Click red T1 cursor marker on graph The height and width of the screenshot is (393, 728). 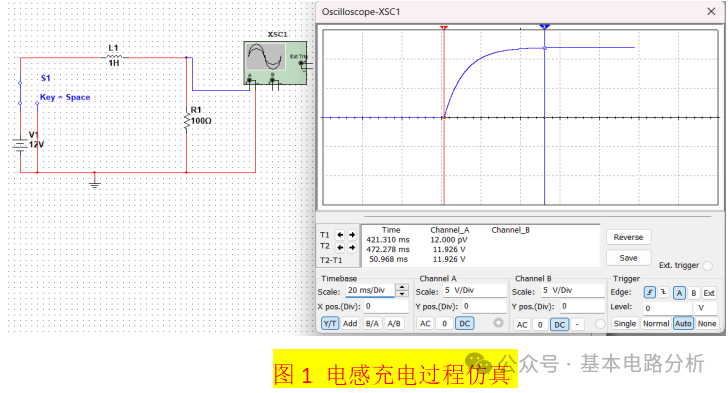(444, 28)
